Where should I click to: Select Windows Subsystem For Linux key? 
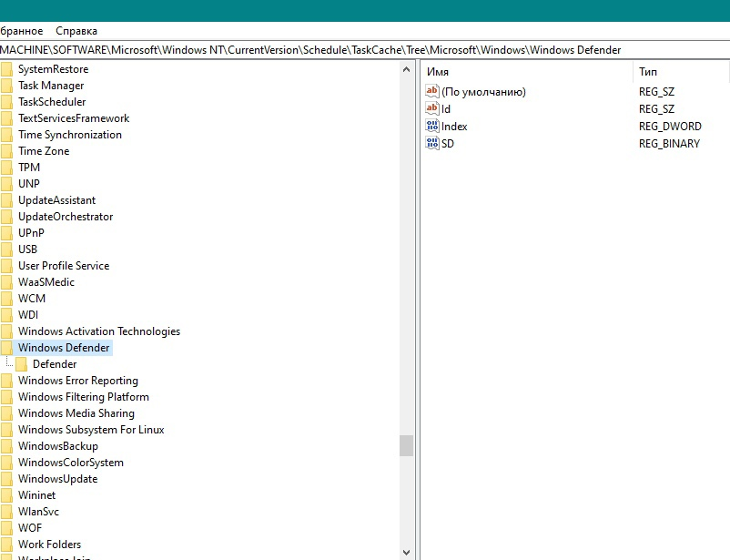point(91,430)
